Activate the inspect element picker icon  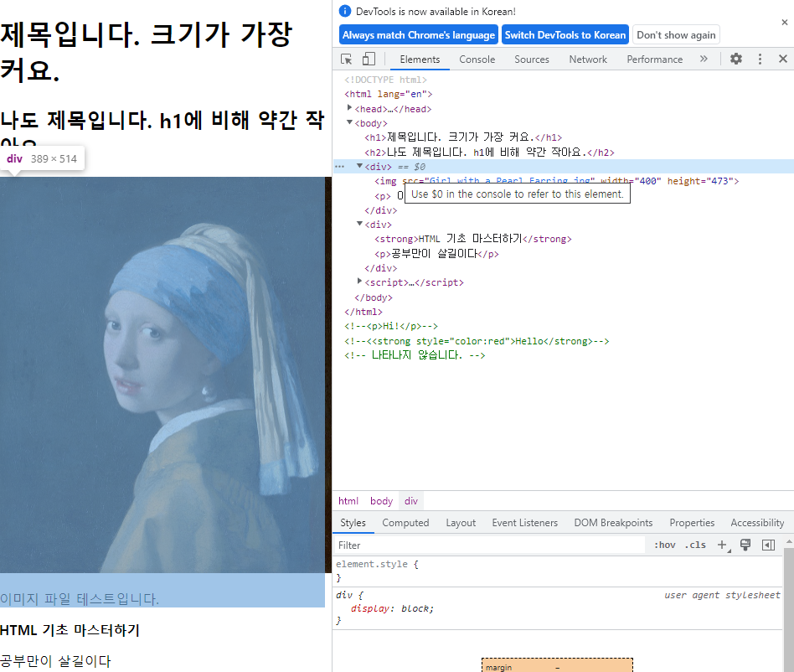point(347,59)
